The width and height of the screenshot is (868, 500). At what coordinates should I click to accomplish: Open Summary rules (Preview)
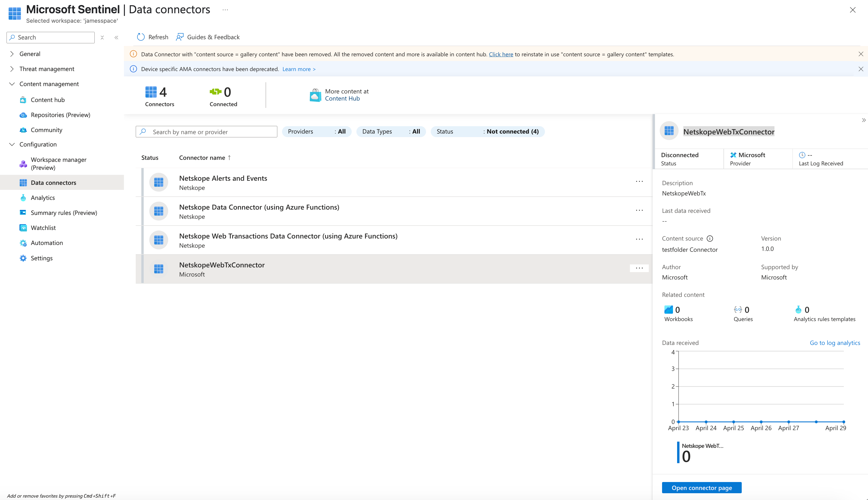pyautogui.click(x=64, y=213)
